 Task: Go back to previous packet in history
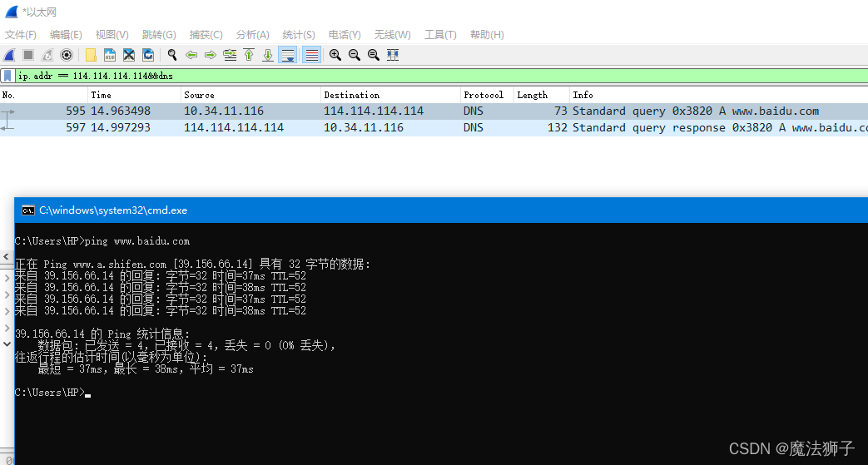coord(191,55)
